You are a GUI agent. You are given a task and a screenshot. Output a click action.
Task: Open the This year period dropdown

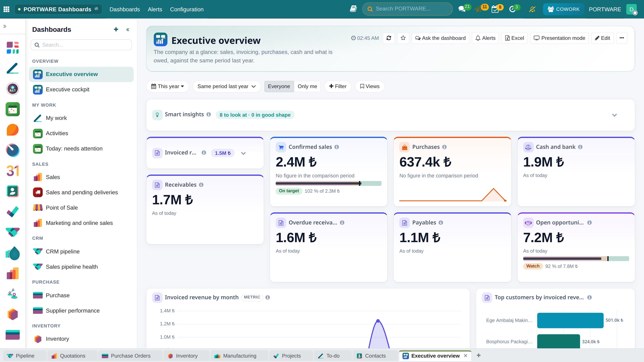(x=167, y=86)
